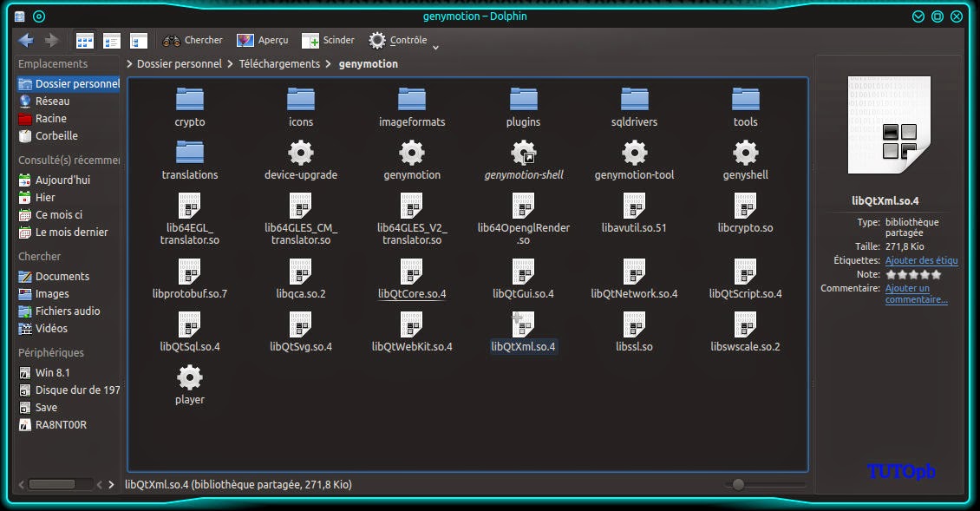The height and width of the screenshot is (511, 980).
Task: Select the plugins folder
Action: pos(523,108)
